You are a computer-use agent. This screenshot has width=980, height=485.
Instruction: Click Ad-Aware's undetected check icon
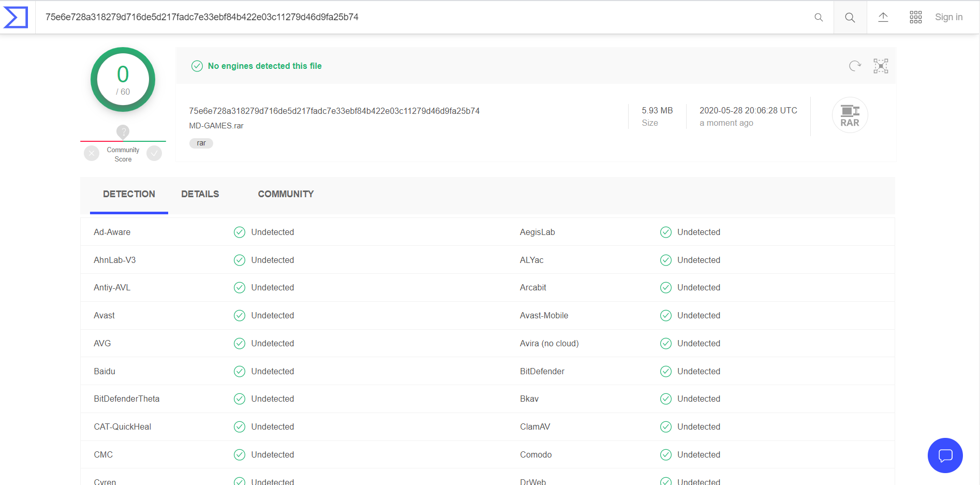click(240, 232)
